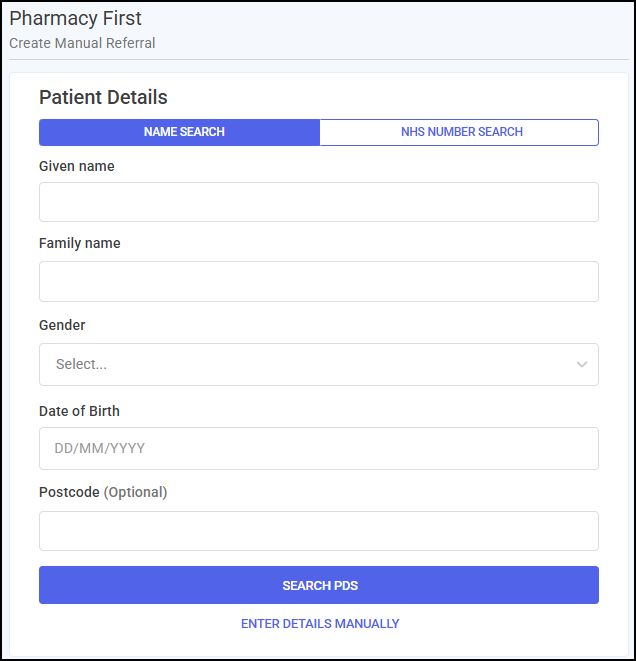Click the Given name label
636x661 pixels.
77,166
